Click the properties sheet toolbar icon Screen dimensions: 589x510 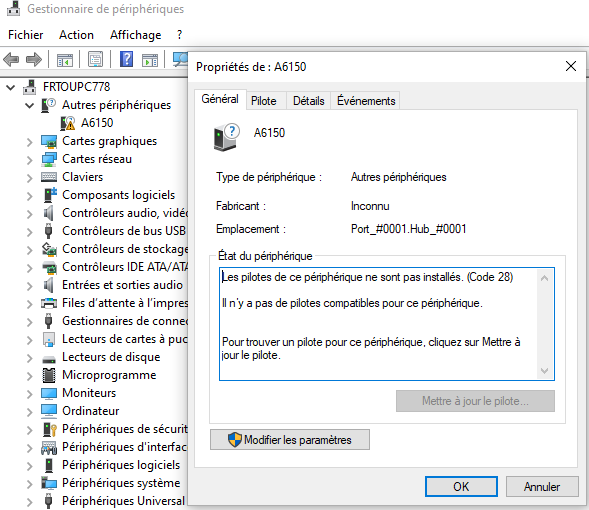tap(95, 59)
